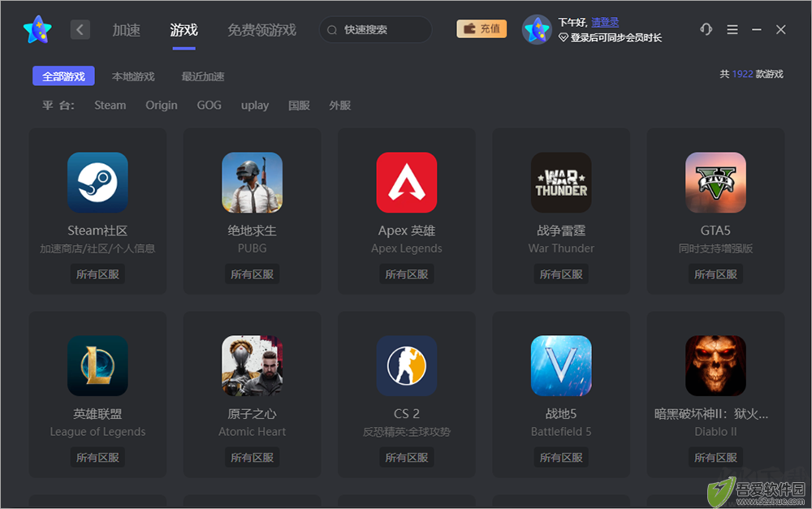Click the Atomic Heart game icon
This screenshot has width=812, height=509.
pyautogui.click(x=253, y=365)
